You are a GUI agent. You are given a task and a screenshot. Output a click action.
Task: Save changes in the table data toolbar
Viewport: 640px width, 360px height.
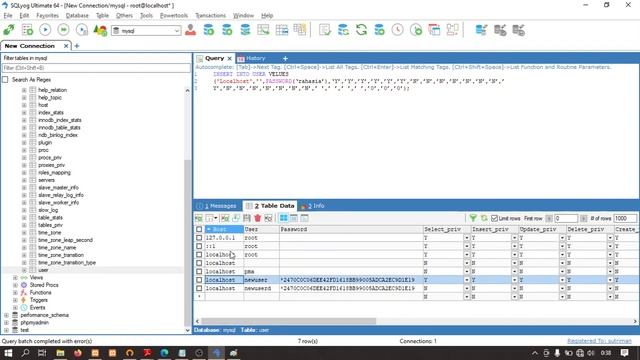coord(247,218)
